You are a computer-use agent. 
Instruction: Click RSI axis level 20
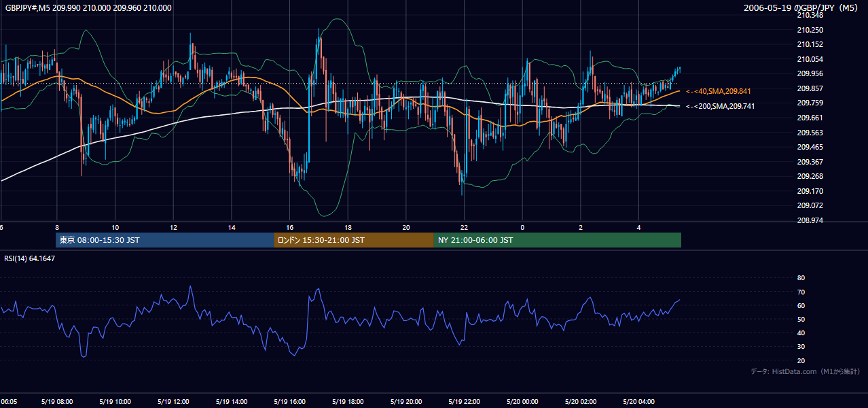point(801,360)
